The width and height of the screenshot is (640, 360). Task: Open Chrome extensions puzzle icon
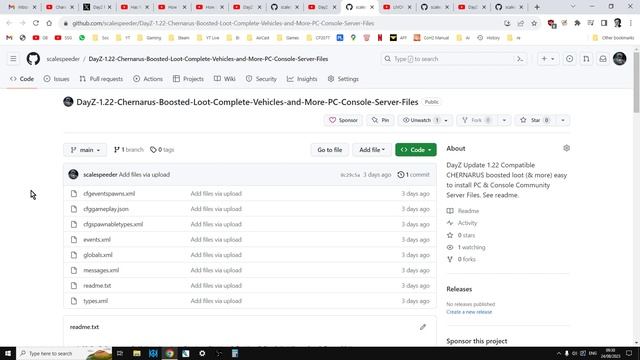577,23
